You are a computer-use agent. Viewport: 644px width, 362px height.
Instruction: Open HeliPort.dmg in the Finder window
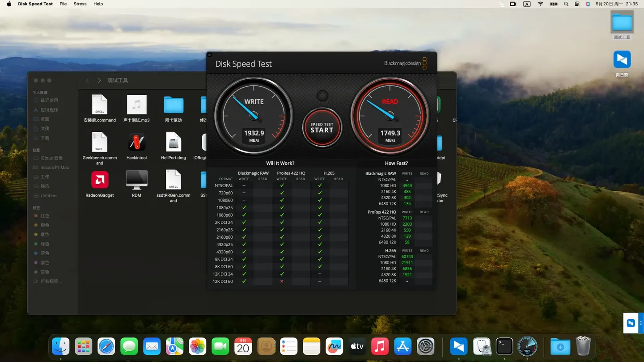point(174,143)
